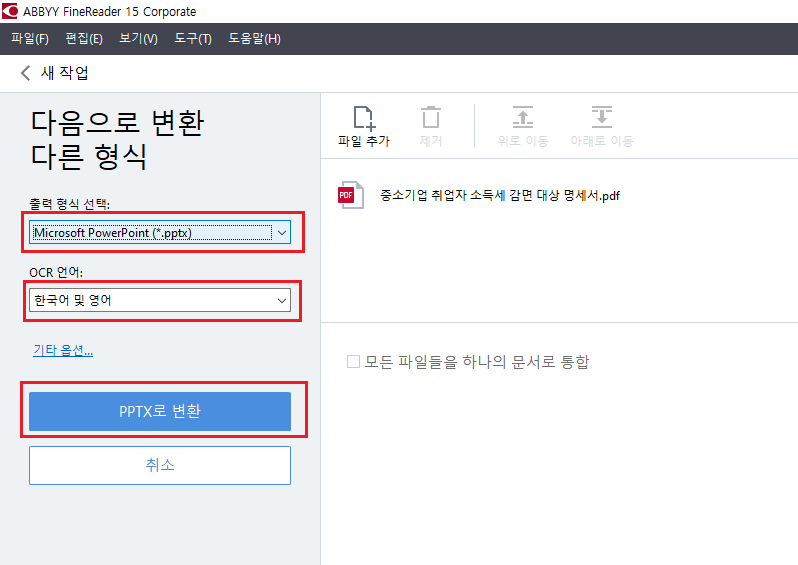This screenshot has width=798, height=565.
Task: Click the 아래로 이동 (move down) icon
Action: pos(602,117)
